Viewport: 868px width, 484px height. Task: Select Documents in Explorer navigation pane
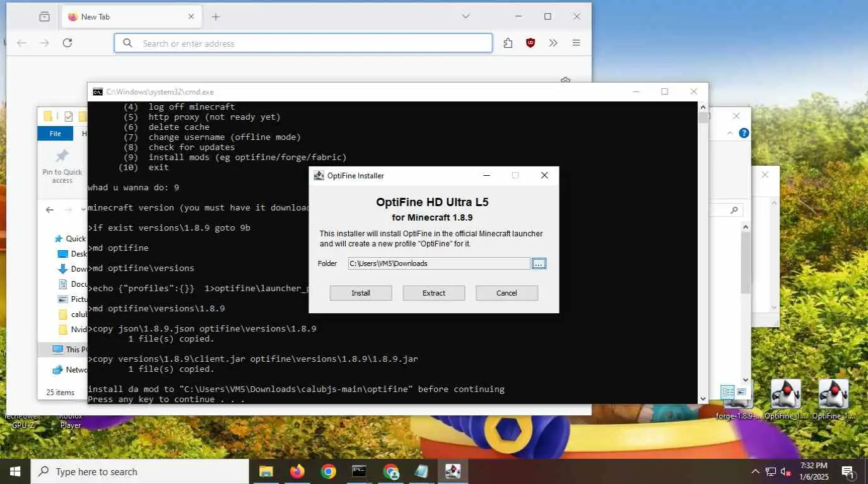(72, 284)
